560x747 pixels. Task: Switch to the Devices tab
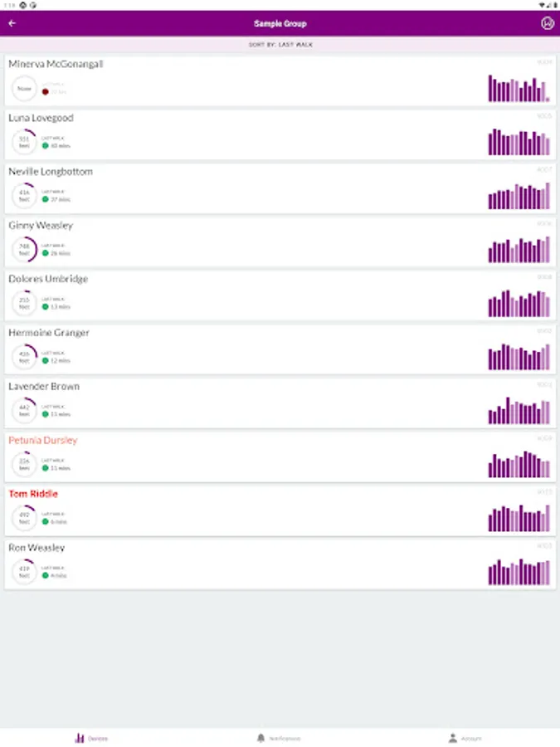coord(93,738)
